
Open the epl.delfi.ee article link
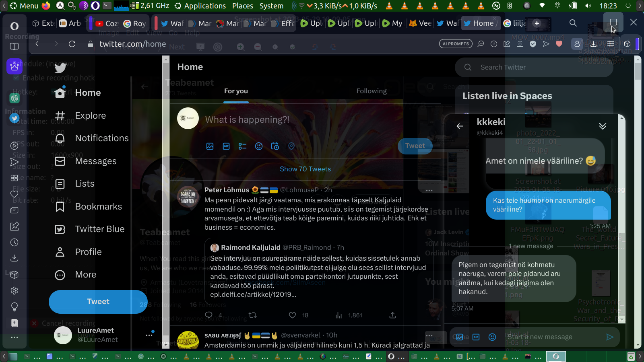253,294
